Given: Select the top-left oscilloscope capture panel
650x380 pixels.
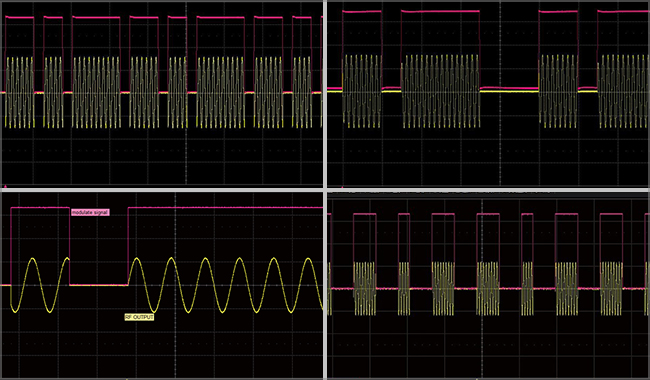Looking at the screenshot, I should (162, 94).
